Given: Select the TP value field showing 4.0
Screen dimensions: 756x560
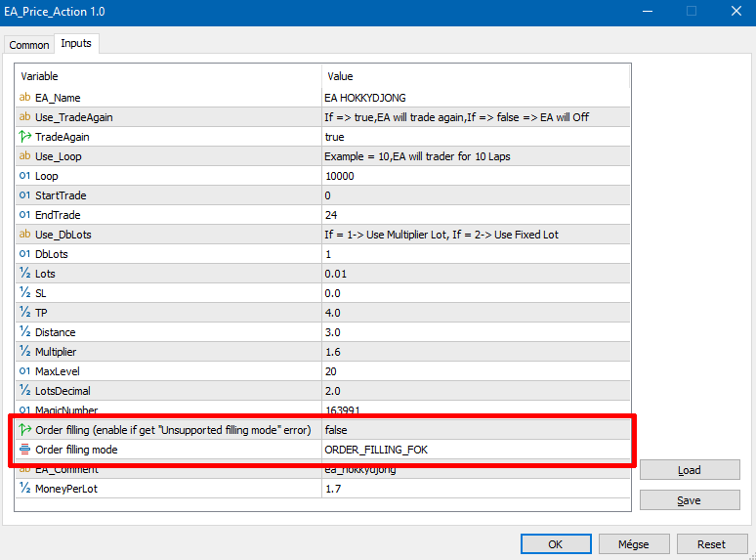Looking at the screenshot, I should coord(476,313).
